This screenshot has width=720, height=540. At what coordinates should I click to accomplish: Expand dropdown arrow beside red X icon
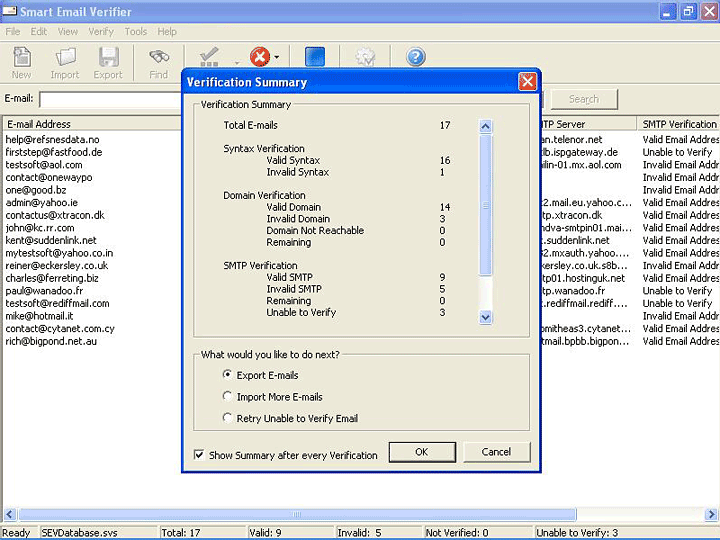[x=277, y=58]
